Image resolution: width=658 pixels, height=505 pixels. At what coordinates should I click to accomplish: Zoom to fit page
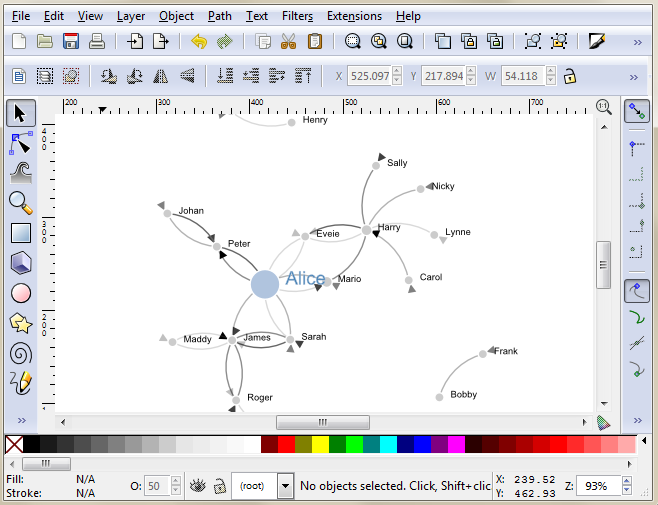pos(405,42)
